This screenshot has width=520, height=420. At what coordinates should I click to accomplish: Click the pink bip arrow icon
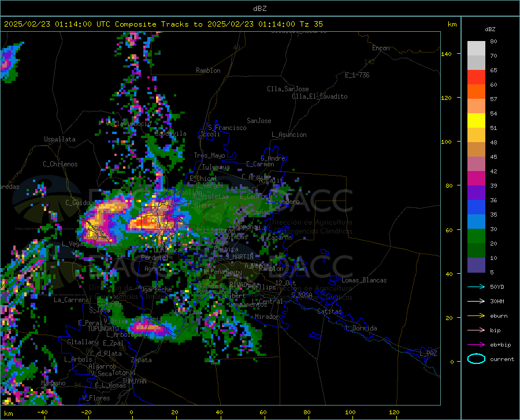(476, 330)
